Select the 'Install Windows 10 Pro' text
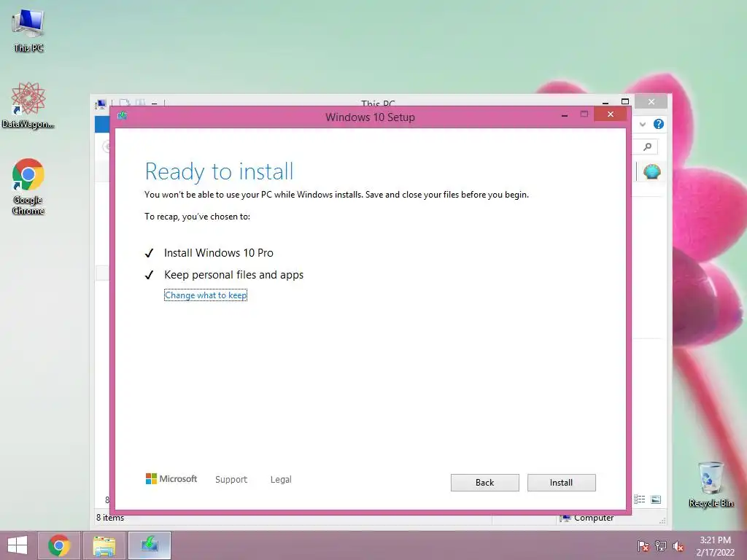Screen dimensions: 747x560 (219, 253)
